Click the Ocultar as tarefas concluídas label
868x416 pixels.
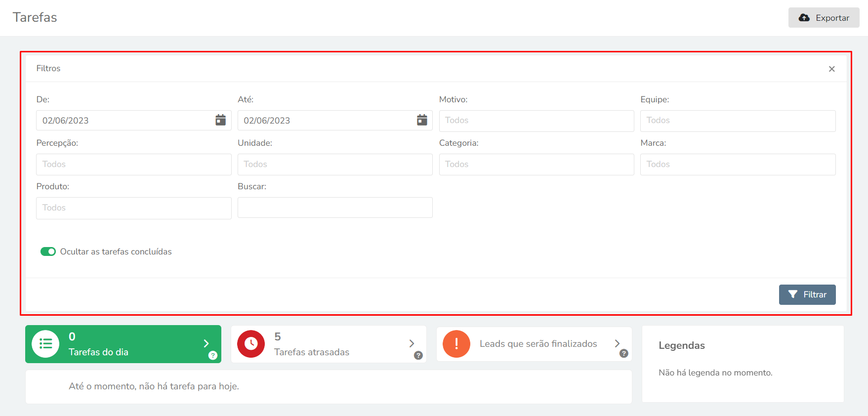click(116, 251)
